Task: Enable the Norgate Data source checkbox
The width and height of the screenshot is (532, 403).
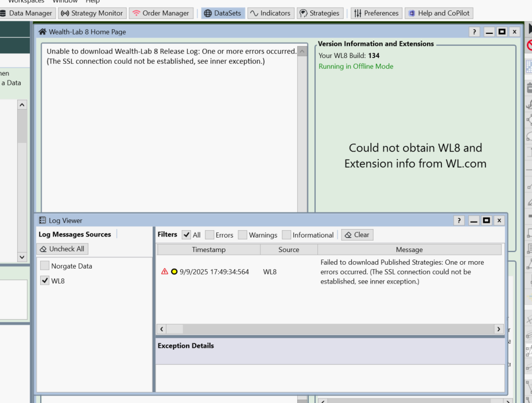Action: tap(45, 266)
